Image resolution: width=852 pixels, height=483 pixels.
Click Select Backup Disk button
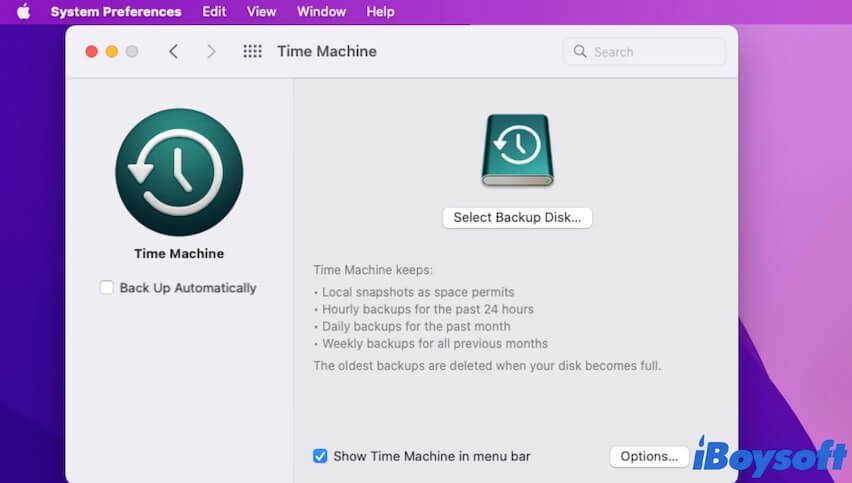517,217
